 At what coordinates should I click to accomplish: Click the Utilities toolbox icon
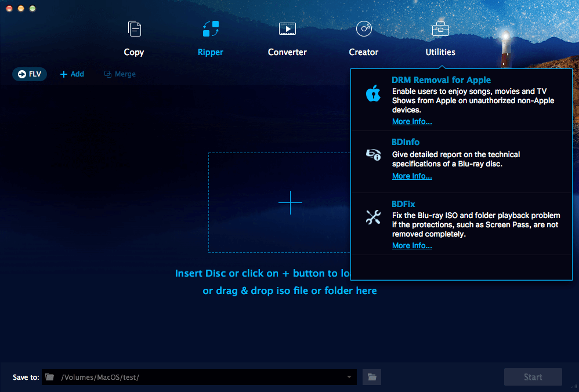point(440,29)
